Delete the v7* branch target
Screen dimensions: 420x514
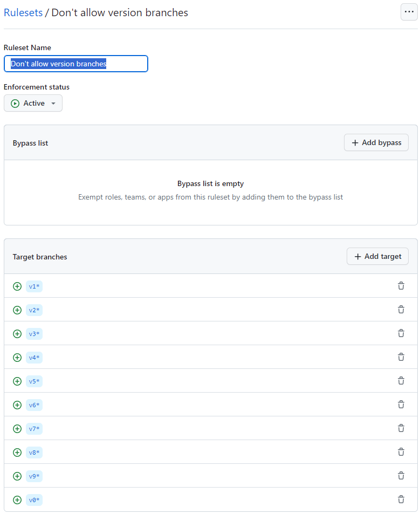pos(401,428)
